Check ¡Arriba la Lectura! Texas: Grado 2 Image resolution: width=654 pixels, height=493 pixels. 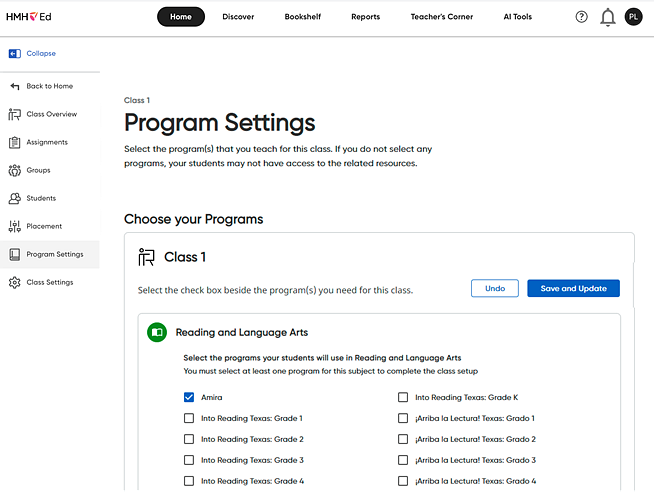pyautogui.click(x=403, y=439)
